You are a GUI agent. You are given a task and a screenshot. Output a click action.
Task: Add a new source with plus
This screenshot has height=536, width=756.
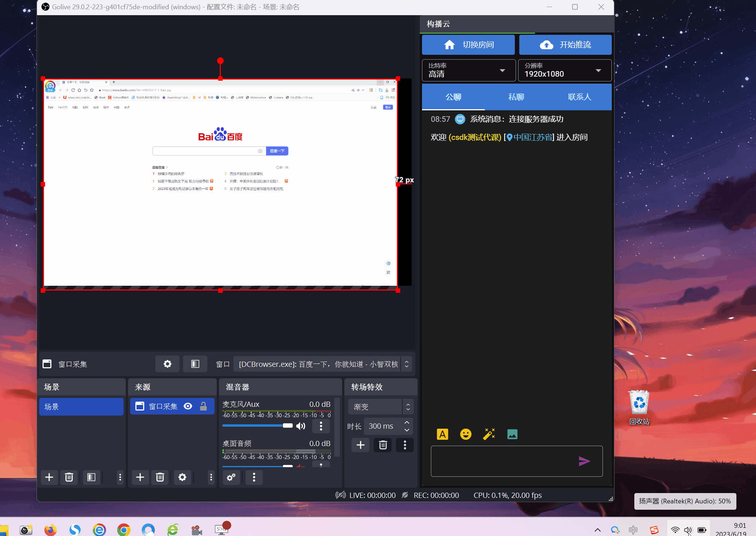(x=140, y=478)
